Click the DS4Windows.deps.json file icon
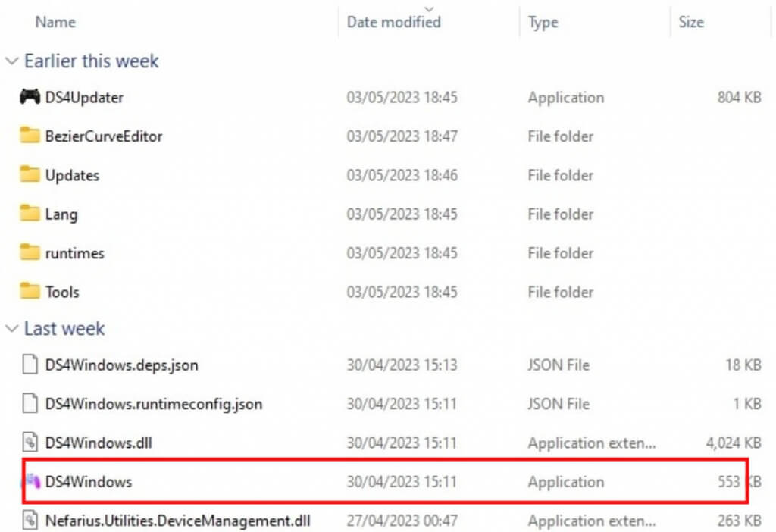 coord(30,365)
